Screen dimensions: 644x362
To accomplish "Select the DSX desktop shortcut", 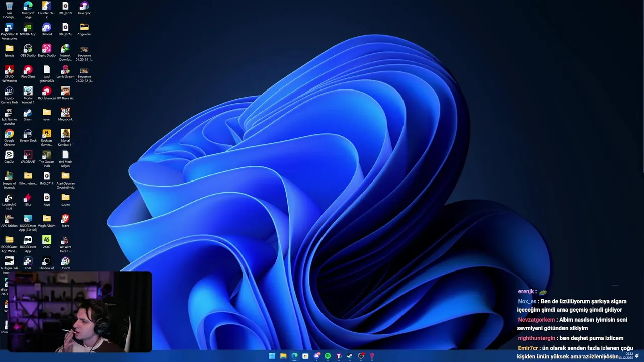I will pyautogui.click(x=28, y=263).
